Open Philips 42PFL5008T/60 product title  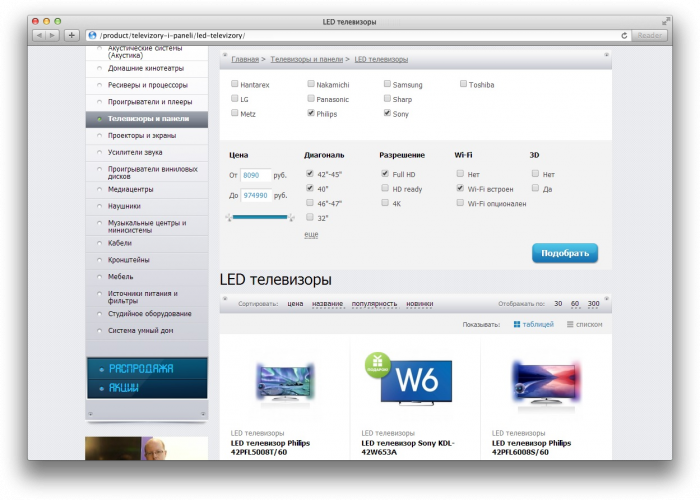(270, 448)
